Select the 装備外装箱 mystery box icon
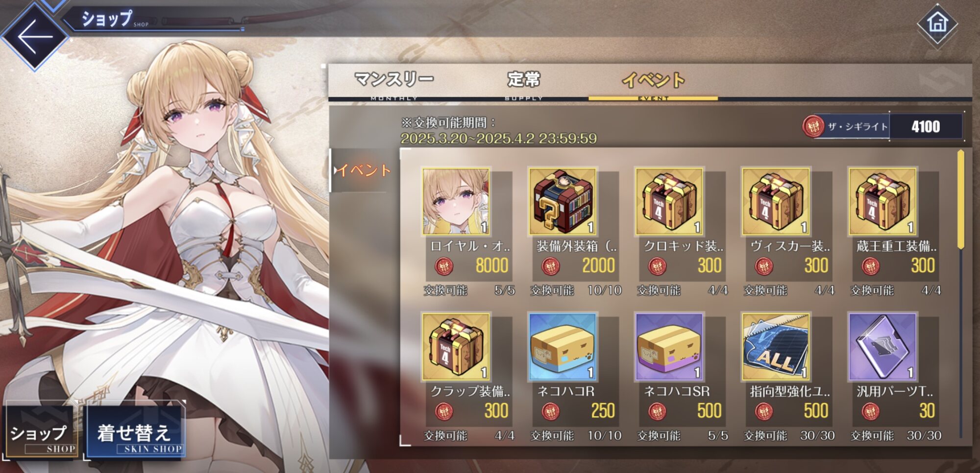Viewport: 980px width, 473px height. point(563,202)
